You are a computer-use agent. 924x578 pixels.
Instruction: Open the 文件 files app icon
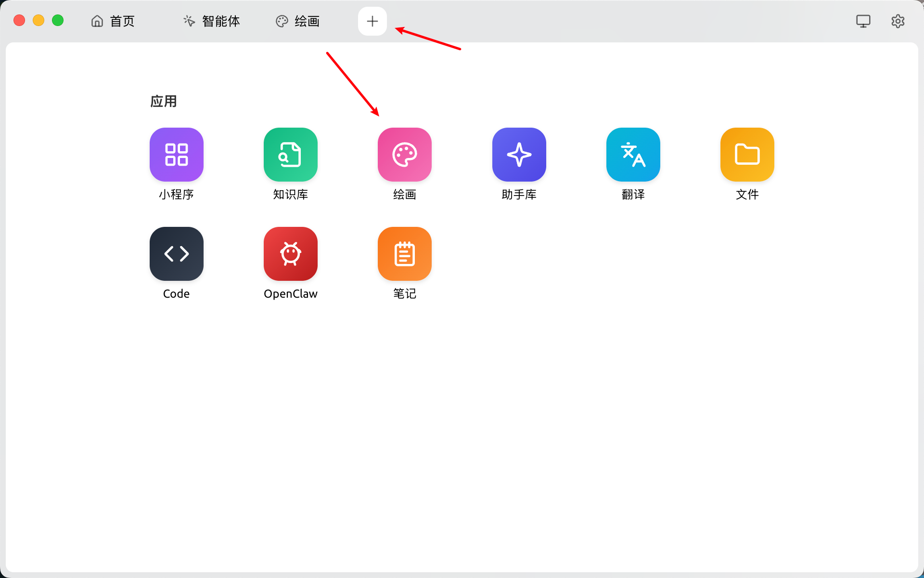coord(747,155)
